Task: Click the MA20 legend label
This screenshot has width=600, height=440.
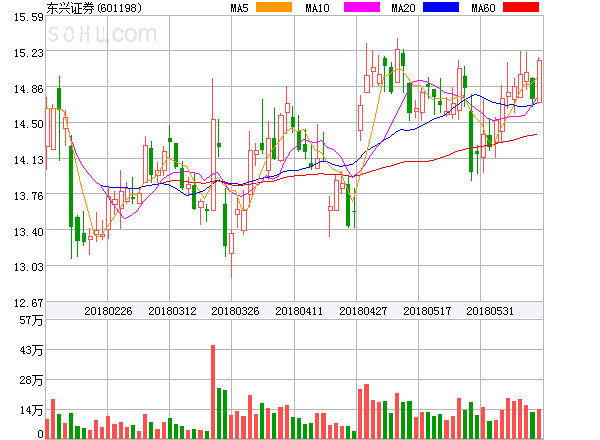Action: coord(403,8)
